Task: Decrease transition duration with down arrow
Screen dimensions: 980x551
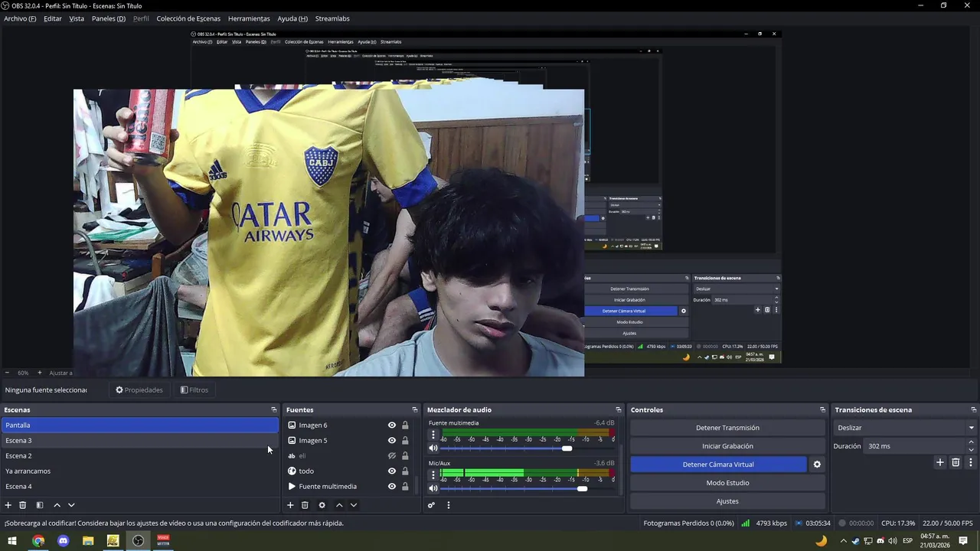Action: pyautogui.click(x=972, y=450)
